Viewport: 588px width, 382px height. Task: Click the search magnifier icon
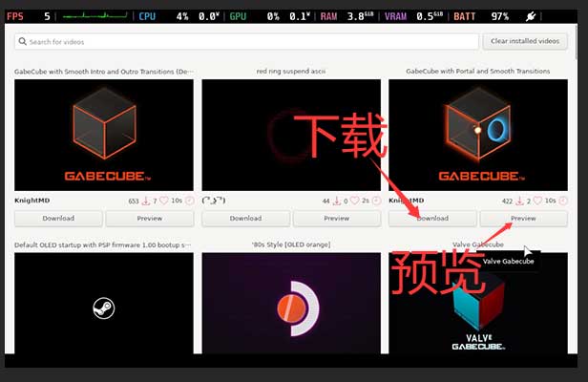pyautogui.click(x=22, y=42)
